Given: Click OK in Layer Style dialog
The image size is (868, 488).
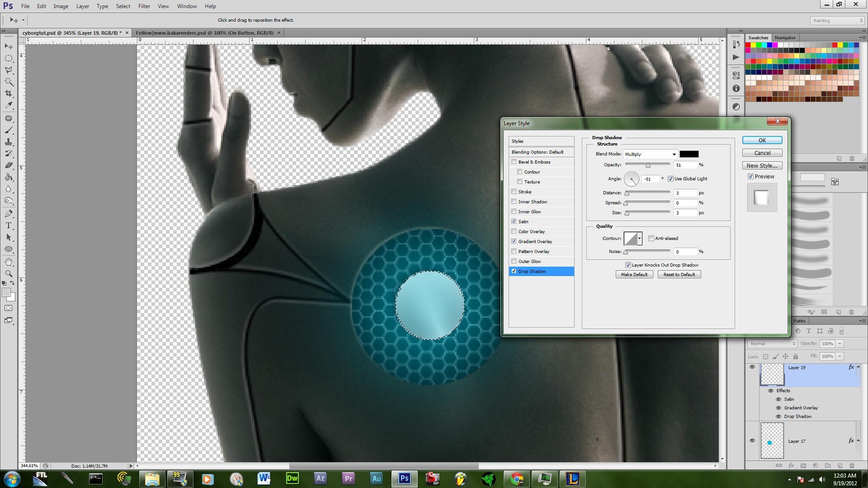Looking at the screenshot, I should pos(762,141).
